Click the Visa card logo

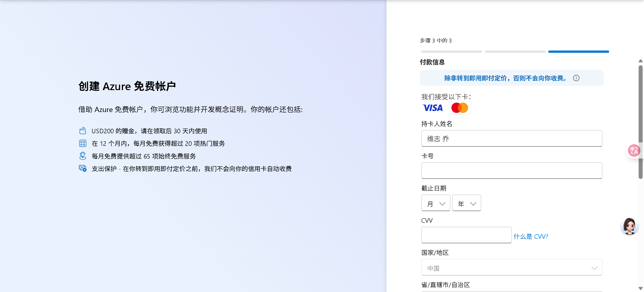pyautogui.click(x=432, y=108)
